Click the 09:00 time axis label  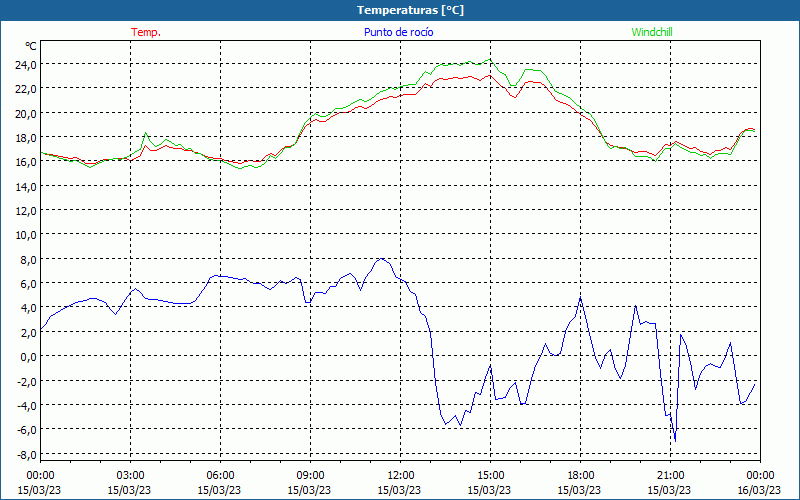[x=310, y=476]
